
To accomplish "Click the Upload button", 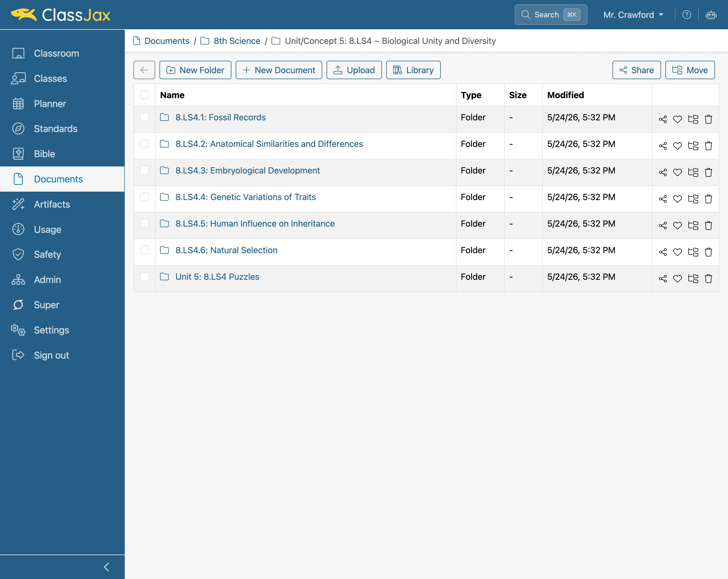I will [x=354, y=70].
